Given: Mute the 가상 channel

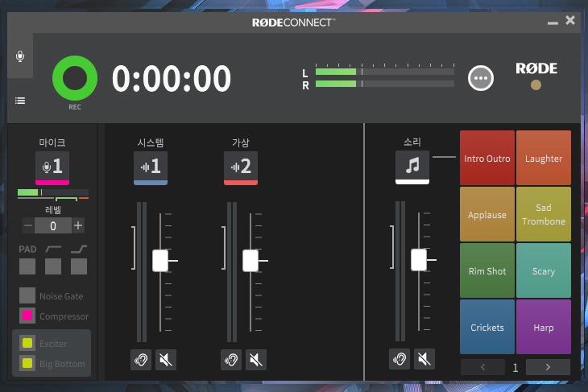Looking at the screenshot, I should tap(256, 360).
